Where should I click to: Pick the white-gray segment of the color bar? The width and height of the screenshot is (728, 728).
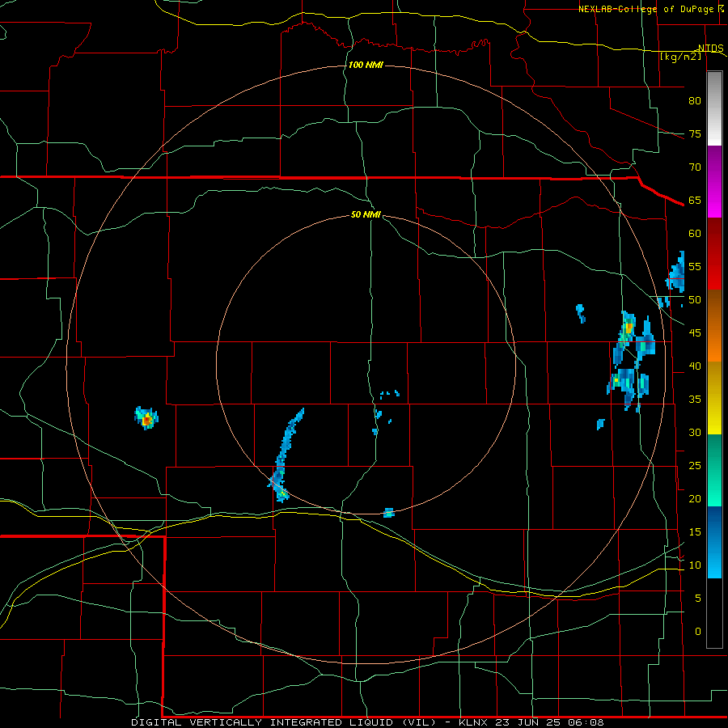[714, 109]
